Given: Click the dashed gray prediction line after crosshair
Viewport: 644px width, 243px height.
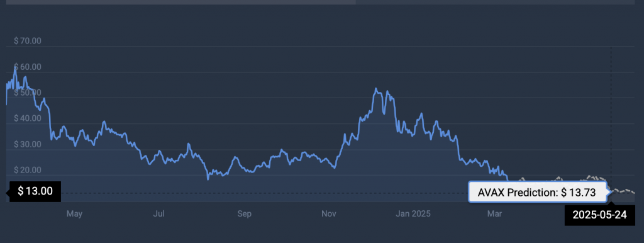Looking at the screenshot, I should [625, 191].
